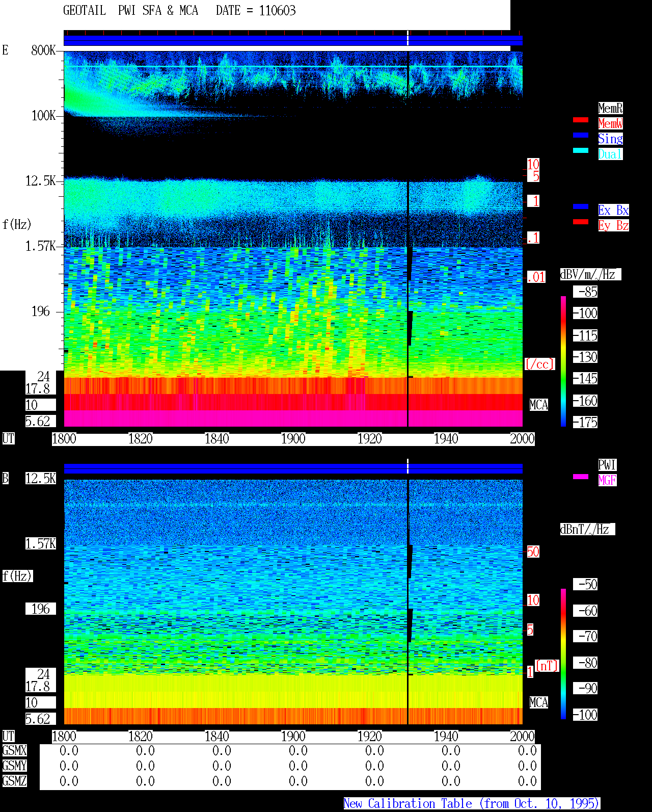Click the white dashed marker on top blue bar
The image size is (652, 812).
pyautogui.click(x=407, y=38)
